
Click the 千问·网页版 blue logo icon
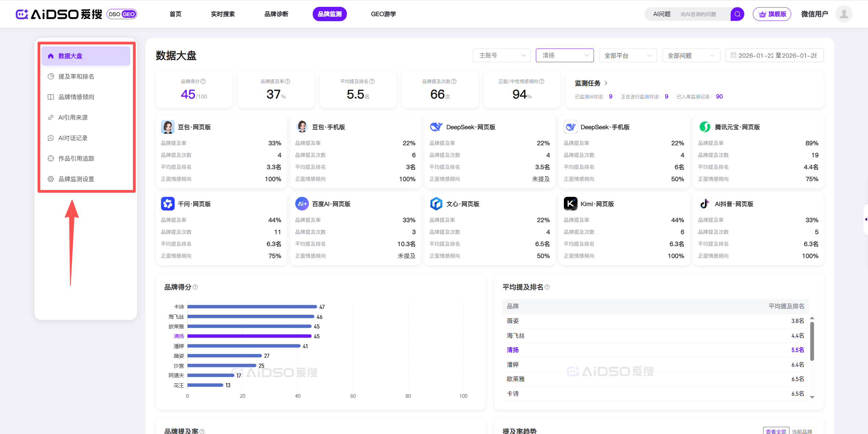[x=167, y=204]
